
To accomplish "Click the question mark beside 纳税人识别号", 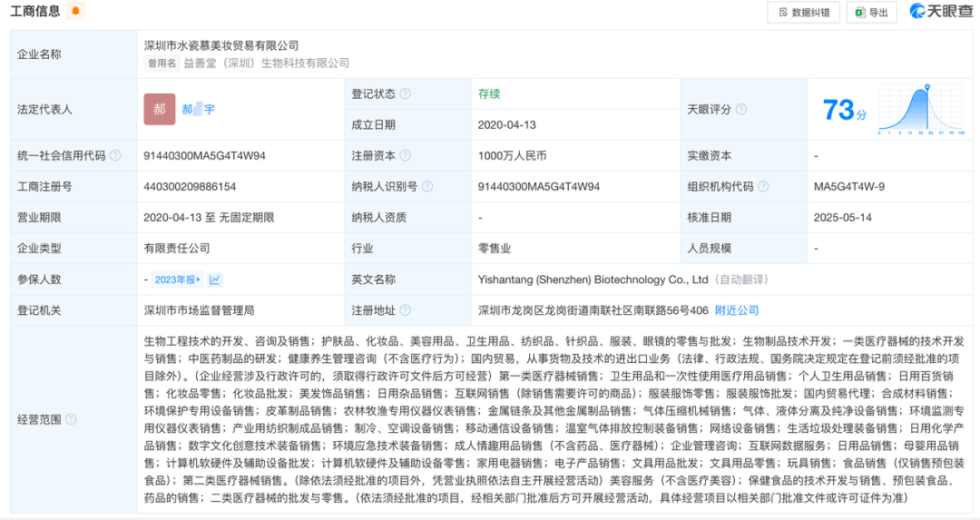I will (x=427, y=186).
